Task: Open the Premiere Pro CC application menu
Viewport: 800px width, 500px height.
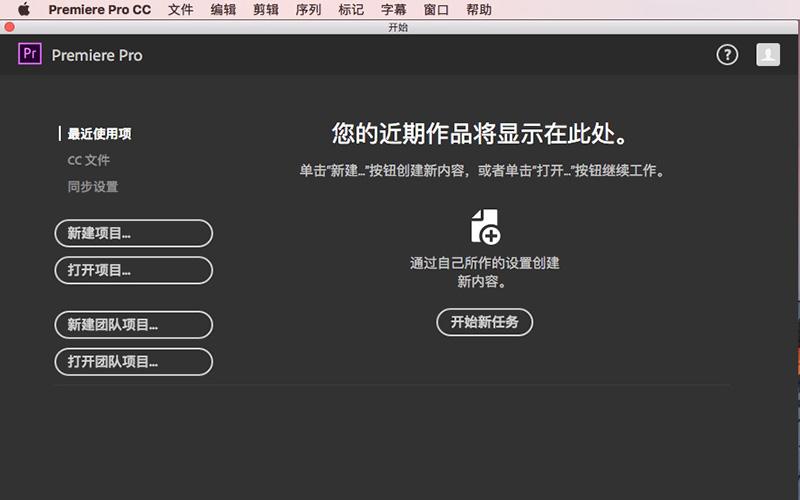Action: click(x=99, y=9)
